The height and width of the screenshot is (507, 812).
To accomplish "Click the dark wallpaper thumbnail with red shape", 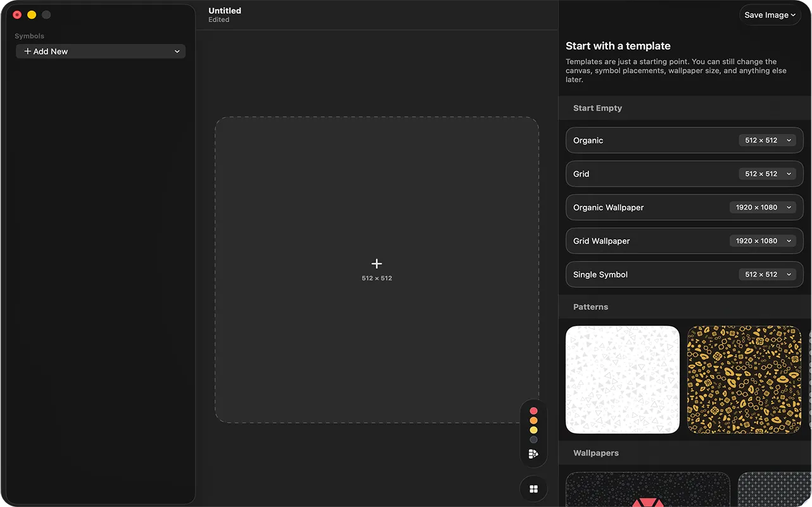I will tap(647, 489).
